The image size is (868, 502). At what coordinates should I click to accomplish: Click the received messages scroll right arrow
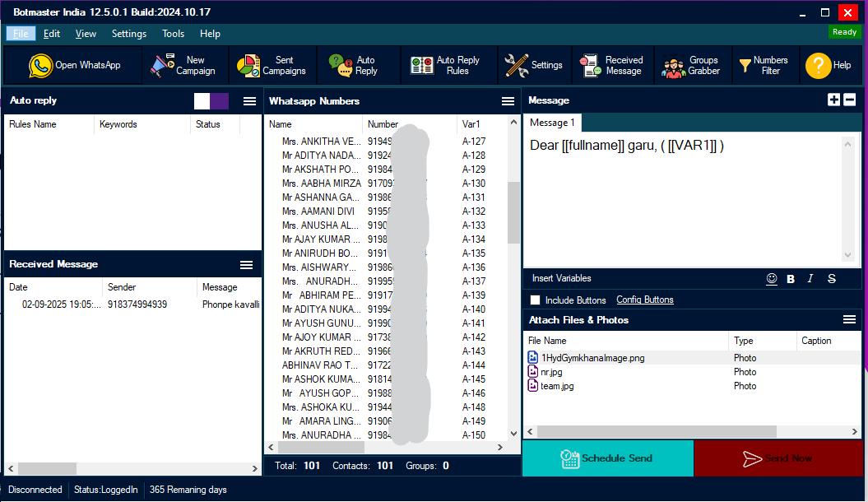pos(255,469)
